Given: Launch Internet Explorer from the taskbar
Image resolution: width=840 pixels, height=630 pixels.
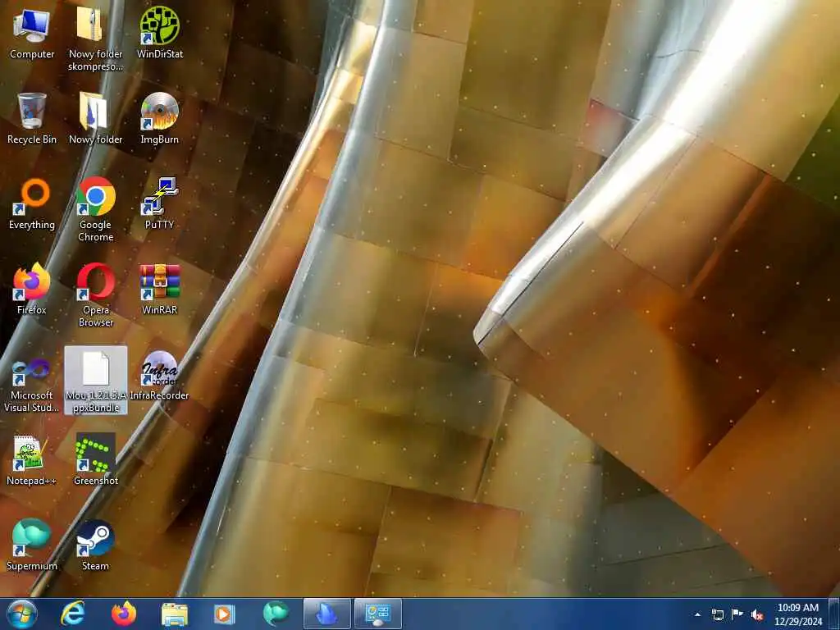Looking at the screenshot, I should click(x=73, y=614).
